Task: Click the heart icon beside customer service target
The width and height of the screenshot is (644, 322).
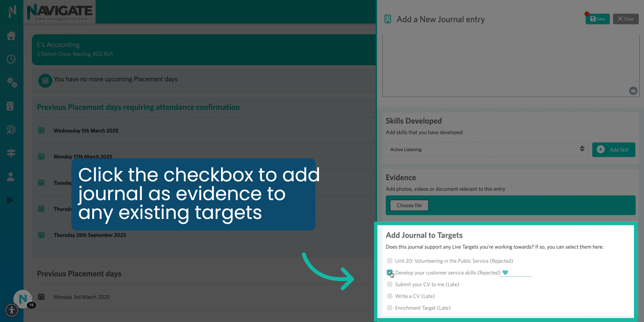Action: [x=506, y=273]
